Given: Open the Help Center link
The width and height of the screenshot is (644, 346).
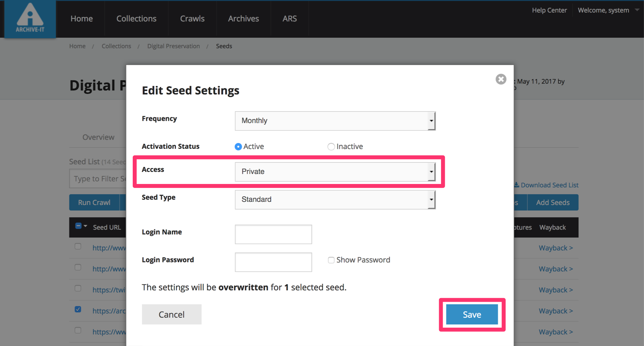Looking at the screenshot, I should 549,10.
